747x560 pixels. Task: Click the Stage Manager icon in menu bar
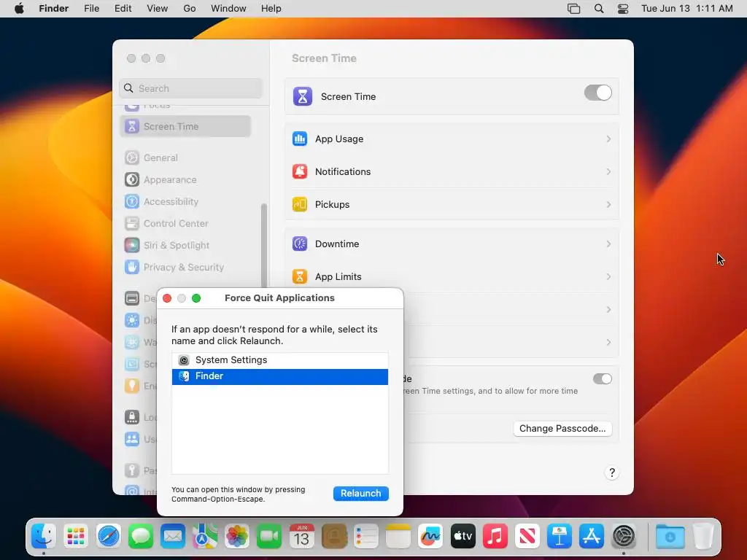click(573, 9)
